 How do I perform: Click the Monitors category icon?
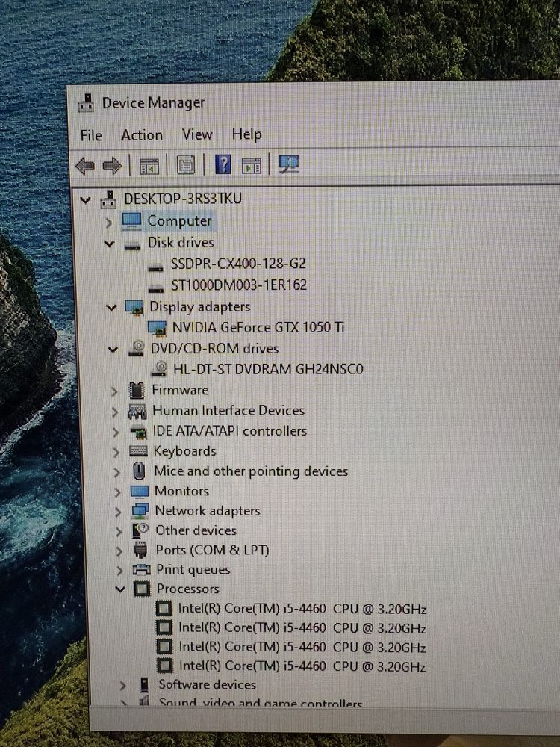click(x=140, y=492)
